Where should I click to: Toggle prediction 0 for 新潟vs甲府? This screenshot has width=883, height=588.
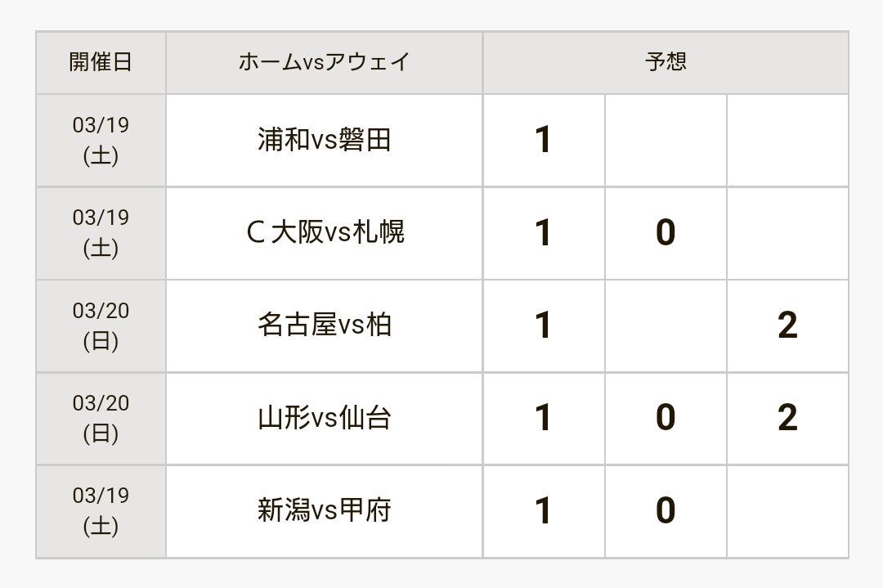[666, 511]
